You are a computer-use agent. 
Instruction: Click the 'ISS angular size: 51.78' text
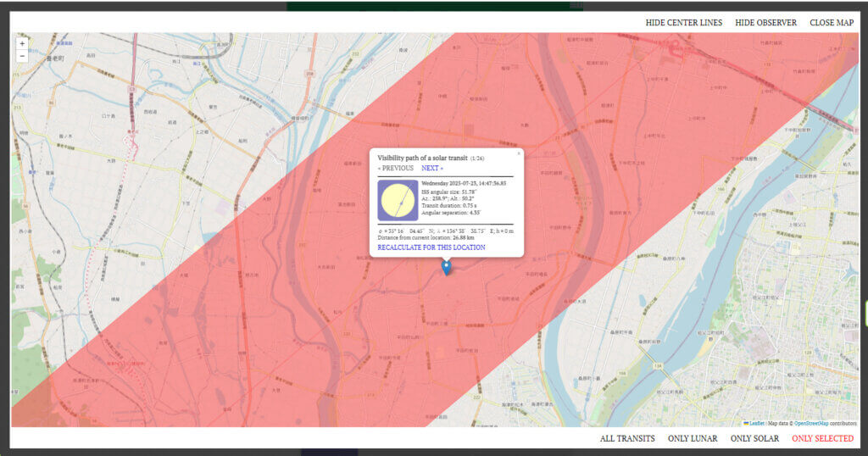[448, 192]
